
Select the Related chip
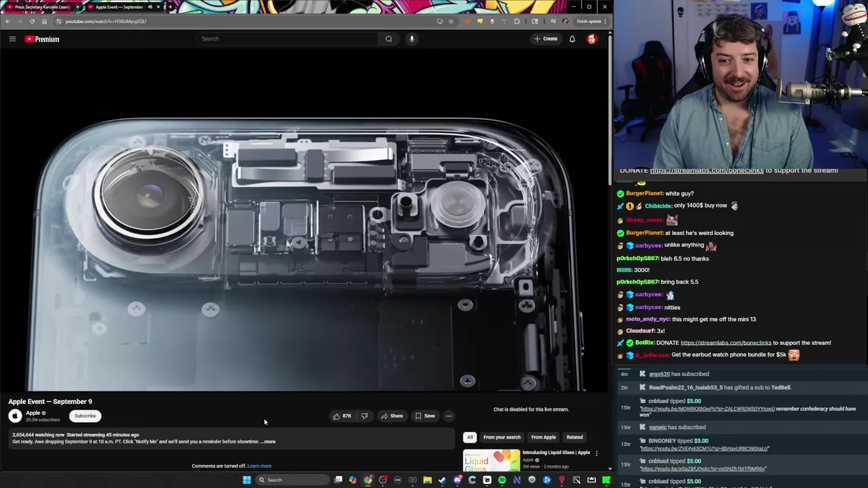(574, 437)
